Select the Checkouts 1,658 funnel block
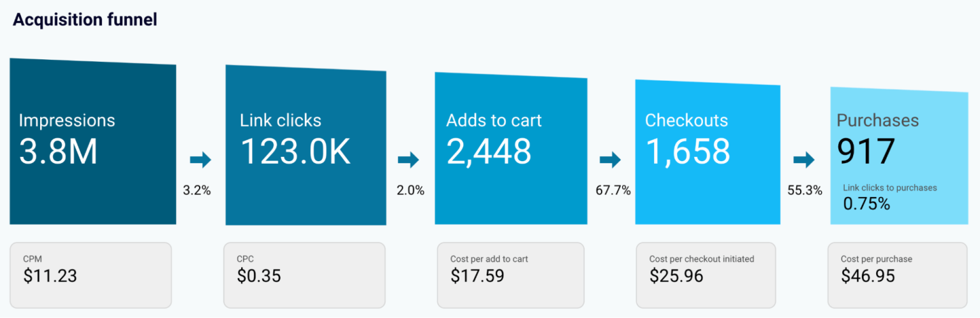The image size is (980, 318). click(707, 152)
